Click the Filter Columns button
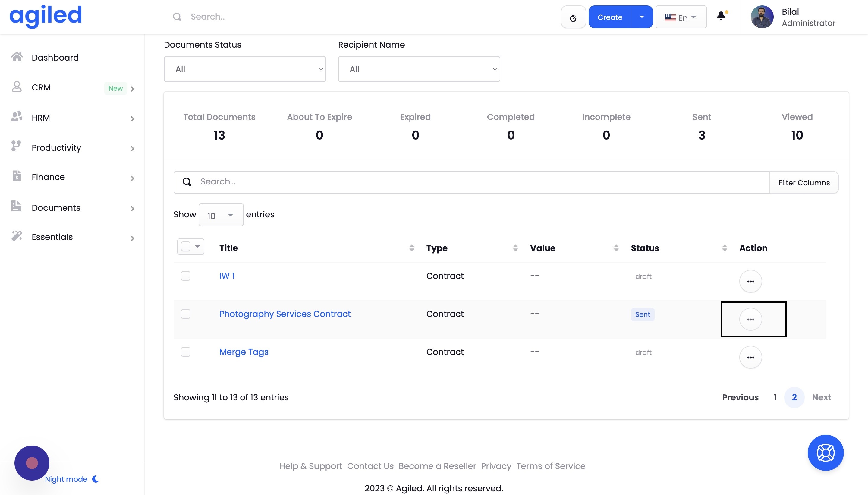This screenshot has height=495, width=868. [x=804, y=183]
